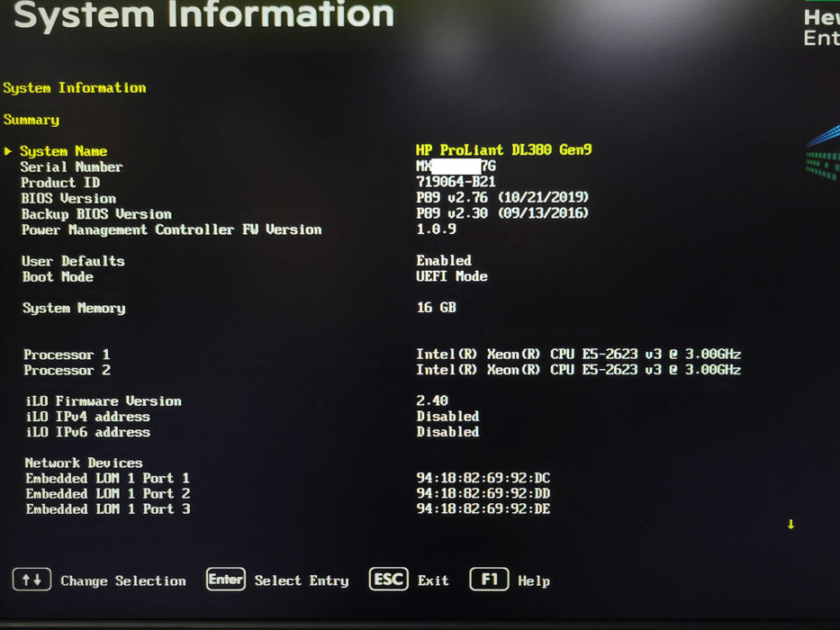Select the User Defaults row label

[x=73, y=261]
